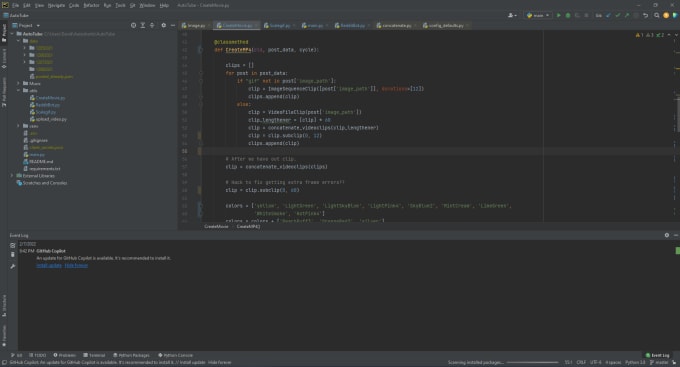Open the user account dropdown icon
680x367 pixels.
[512, 15]
